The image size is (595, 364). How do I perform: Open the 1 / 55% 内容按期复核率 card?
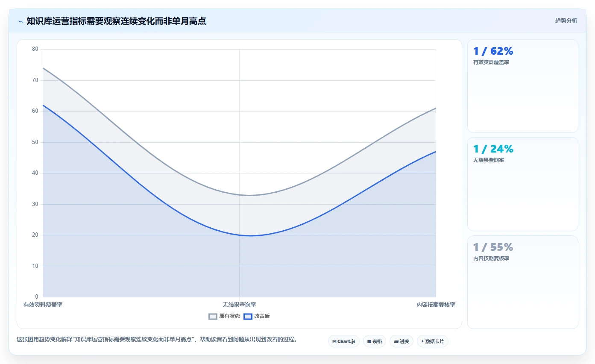click(523, 282)
